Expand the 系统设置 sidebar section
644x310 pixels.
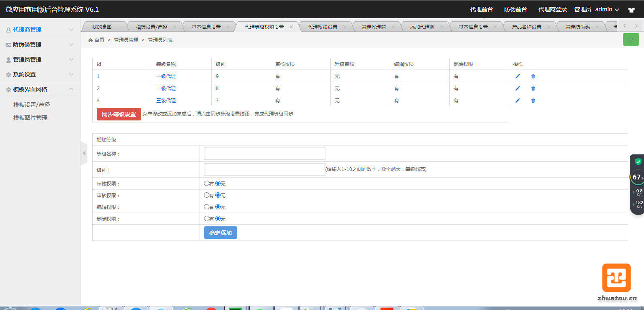pos(40,74)
